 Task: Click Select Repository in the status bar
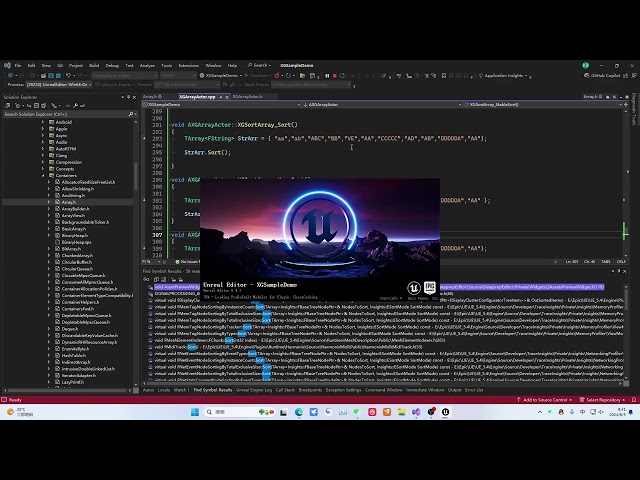[x=602, y=400]
